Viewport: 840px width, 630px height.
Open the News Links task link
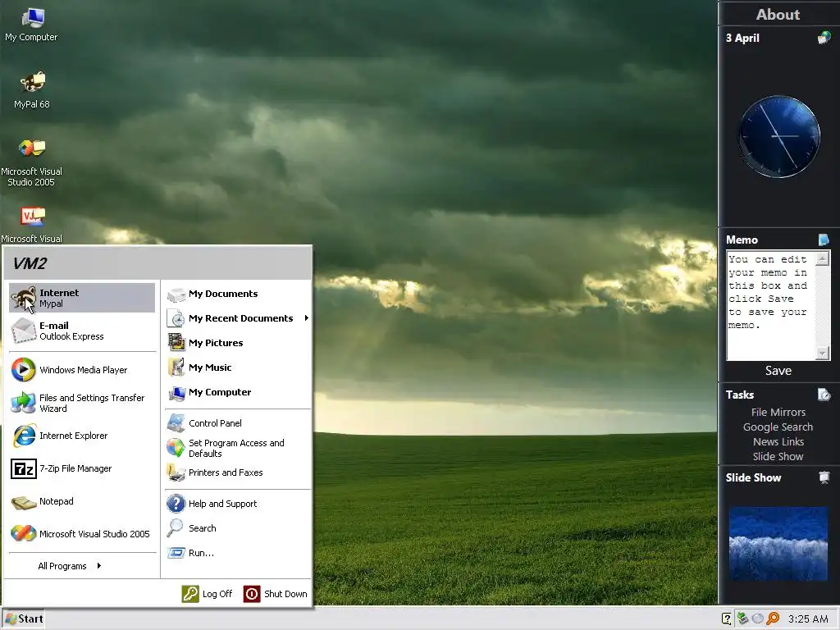[x=778, y=441]
